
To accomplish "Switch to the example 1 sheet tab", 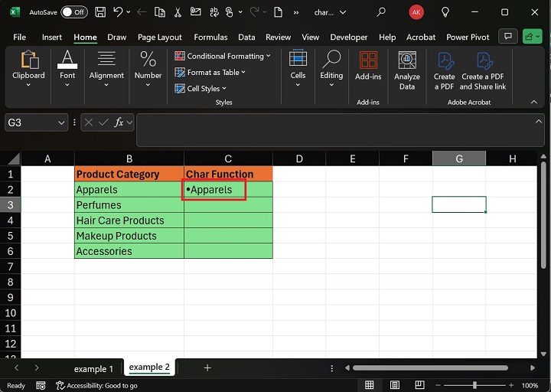I will tap(93, 368).
